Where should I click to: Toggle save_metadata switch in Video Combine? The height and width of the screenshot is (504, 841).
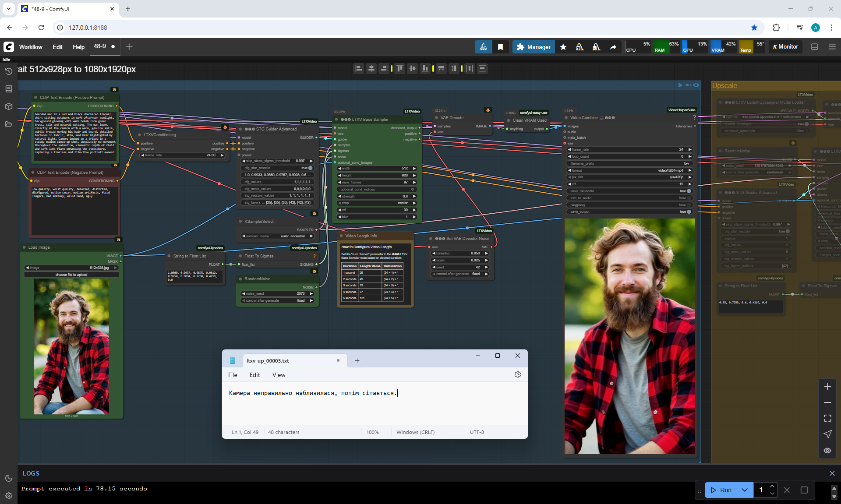689,191
